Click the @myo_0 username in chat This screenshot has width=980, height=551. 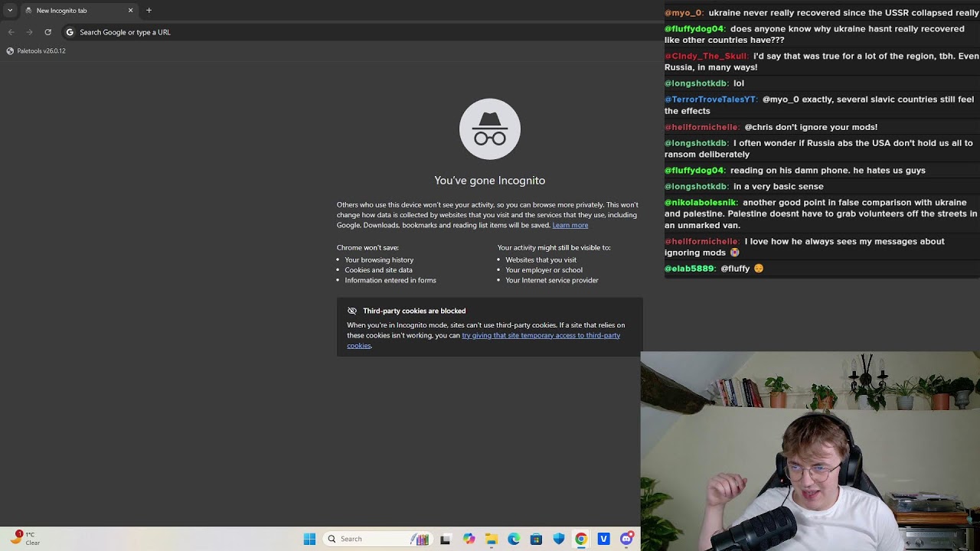684,13
